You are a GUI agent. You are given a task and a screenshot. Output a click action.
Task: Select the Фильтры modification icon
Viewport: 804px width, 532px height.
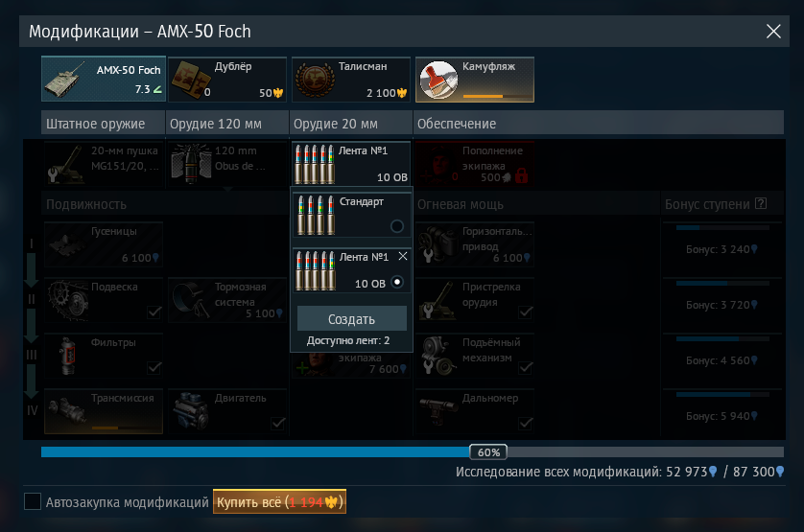coord(67,356)
